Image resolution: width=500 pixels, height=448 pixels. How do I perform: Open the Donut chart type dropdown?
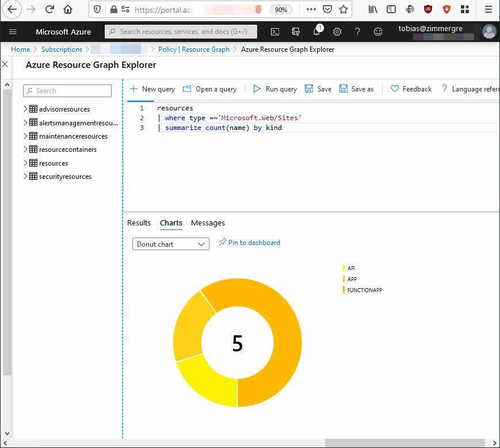(x=170, y=244)
